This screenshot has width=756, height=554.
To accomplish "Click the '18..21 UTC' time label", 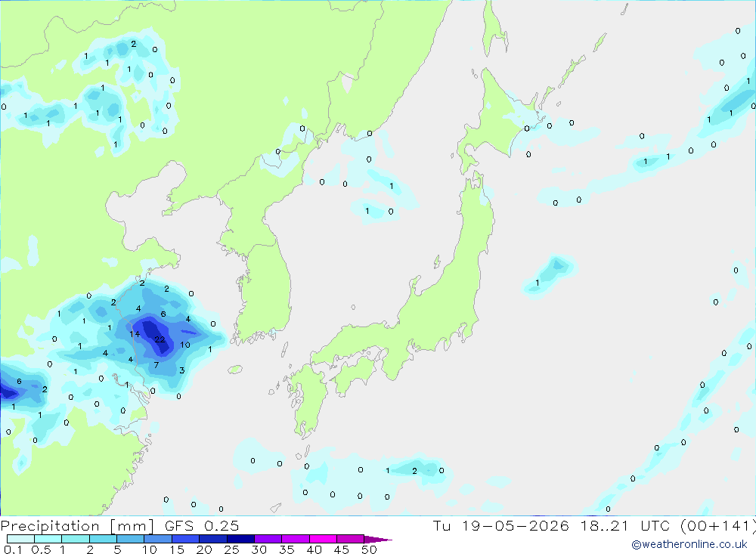I will (625, 525).
